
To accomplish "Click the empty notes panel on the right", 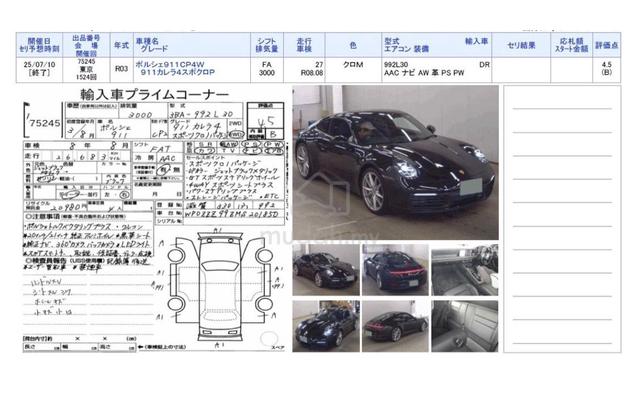I will (x=562, y=219).
